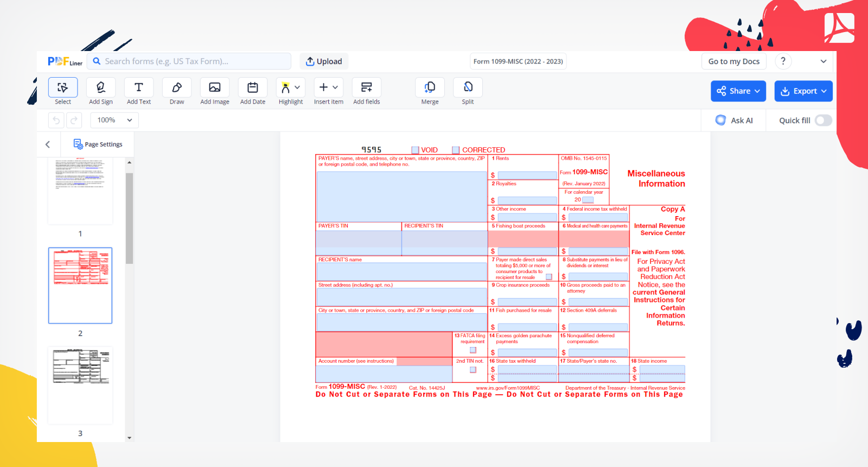Check the VOID checkbox
Viewport: 868px width, 467px height.
[416, 150]
